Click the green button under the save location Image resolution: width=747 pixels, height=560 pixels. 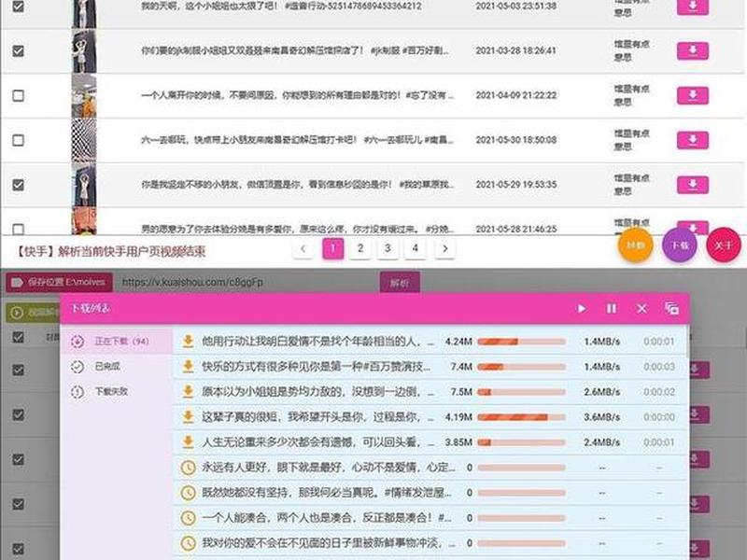(x=34, y=313)
